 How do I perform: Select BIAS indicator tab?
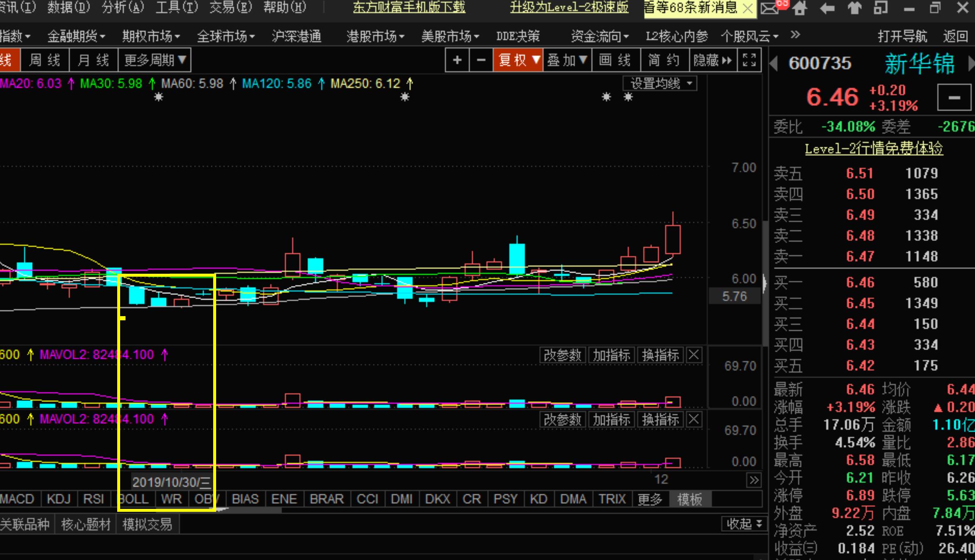(x=245, y=499)
